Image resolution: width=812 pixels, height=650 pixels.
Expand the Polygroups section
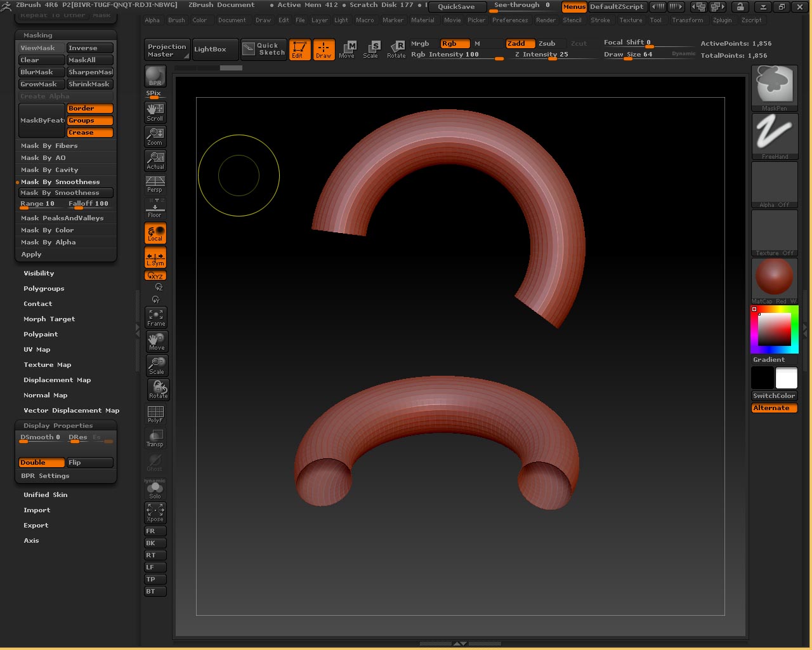(44, 289)
